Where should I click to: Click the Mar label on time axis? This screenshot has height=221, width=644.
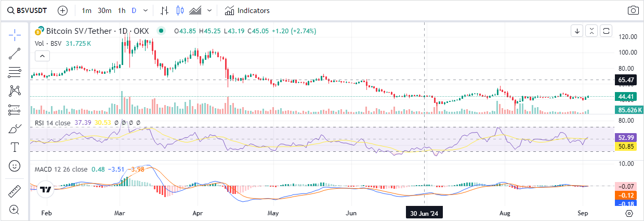(x=120, y=213)
